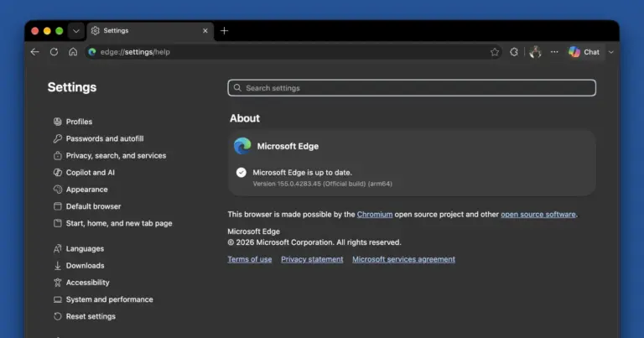Open Downloads settings

[x=85, y=266]
